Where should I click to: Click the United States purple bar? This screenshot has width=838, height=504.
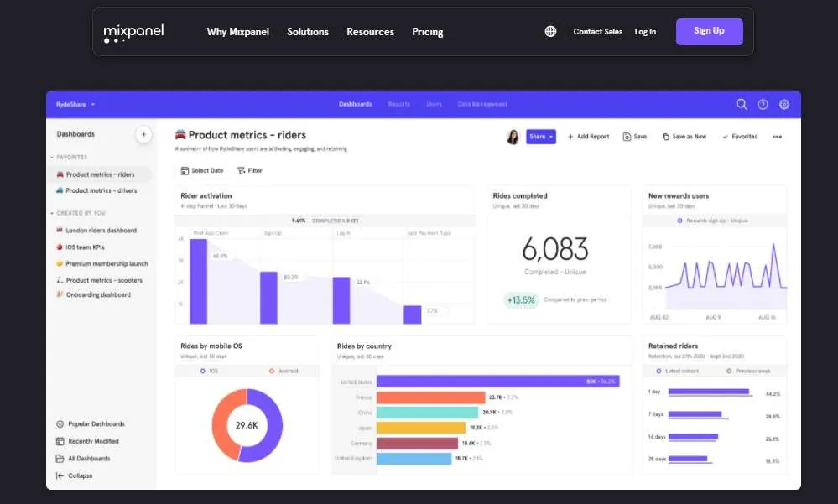[x=498, y=382]
